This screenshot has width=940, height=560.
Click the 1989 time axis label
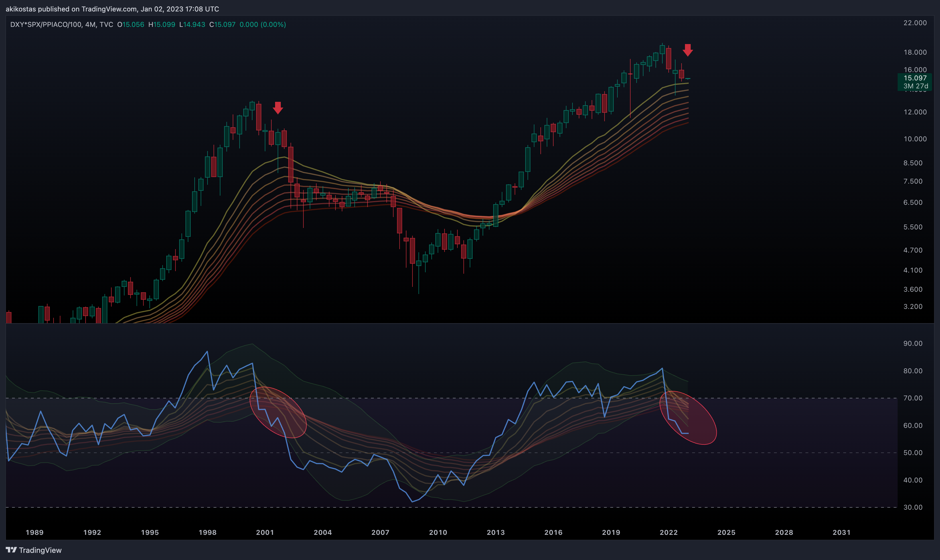34,533
